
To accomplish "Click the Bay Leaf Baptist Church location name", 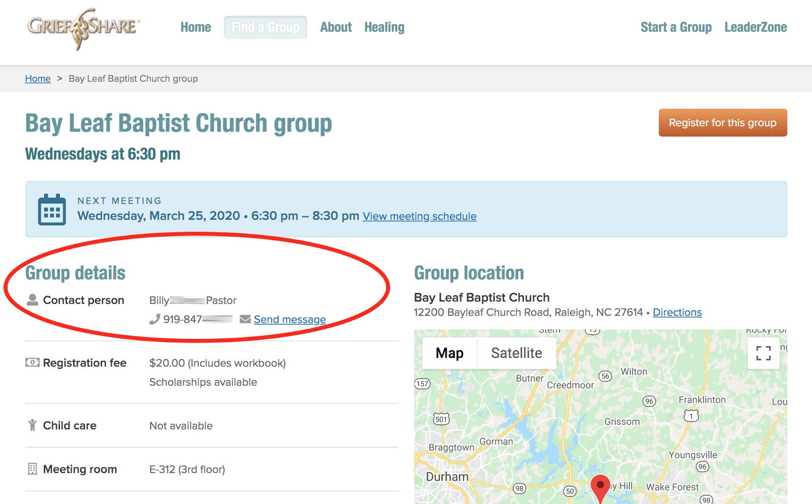I will tap(482, 297).
